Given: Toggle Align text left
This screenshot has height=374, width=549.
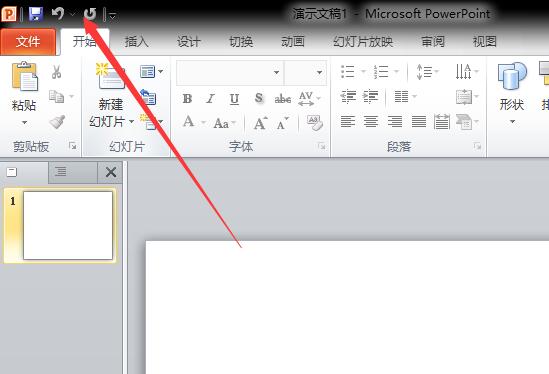Looking at the screenshot, I should (x=348, y=122).
